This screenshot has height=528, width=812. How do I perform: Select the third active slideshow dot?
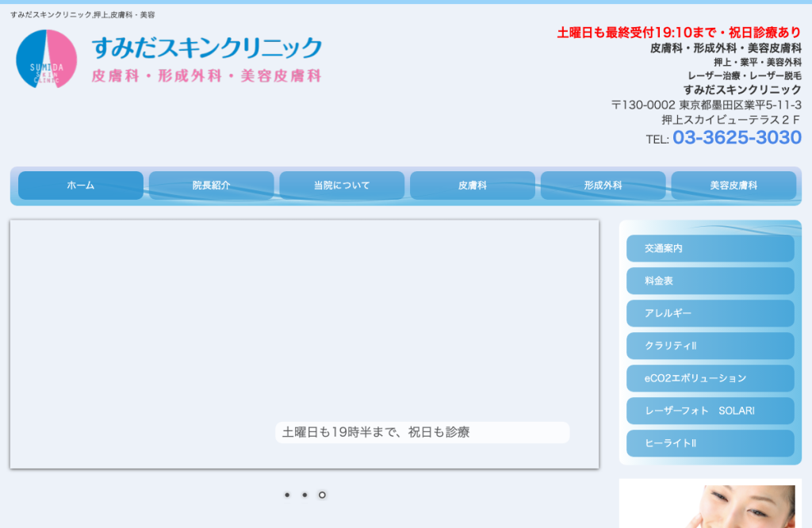tap(322, 495)
